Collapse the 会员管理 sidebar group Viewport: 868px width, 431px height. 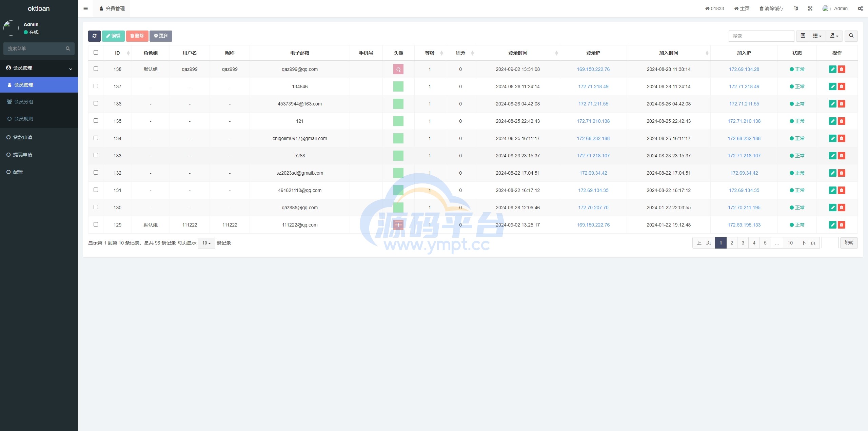(39, 68)
